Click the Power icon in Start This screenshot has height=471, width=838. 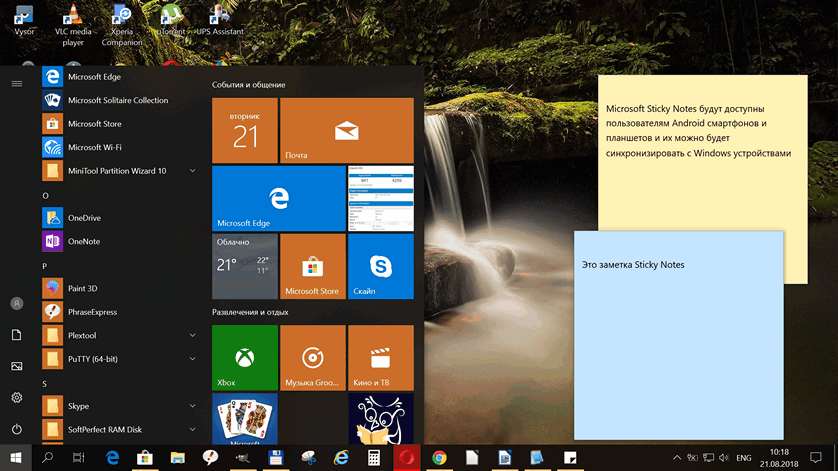click(17, 429)
